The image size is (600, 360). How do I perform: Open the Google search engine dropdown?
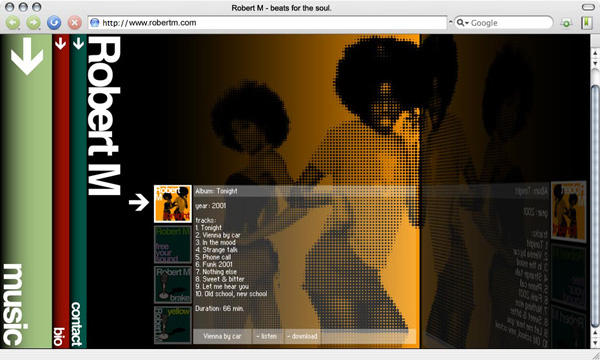pos(463,23)
